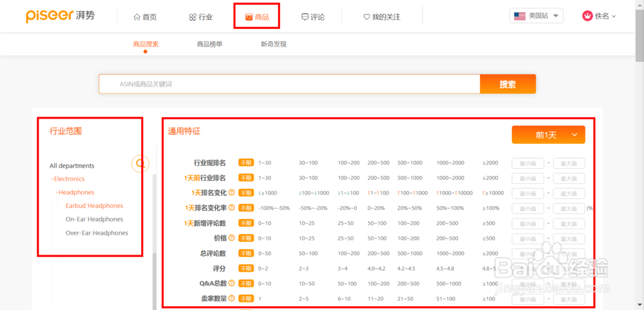Choose -50%~-20% change rate option
644x310 pixels.
click(313, 208)
